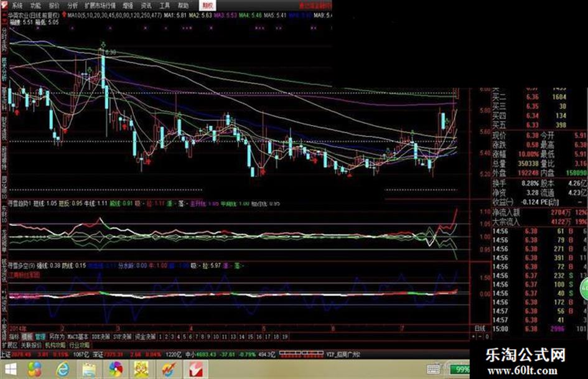Select the 模板 tab
The image size is (588, 379).
pos(27,337)
